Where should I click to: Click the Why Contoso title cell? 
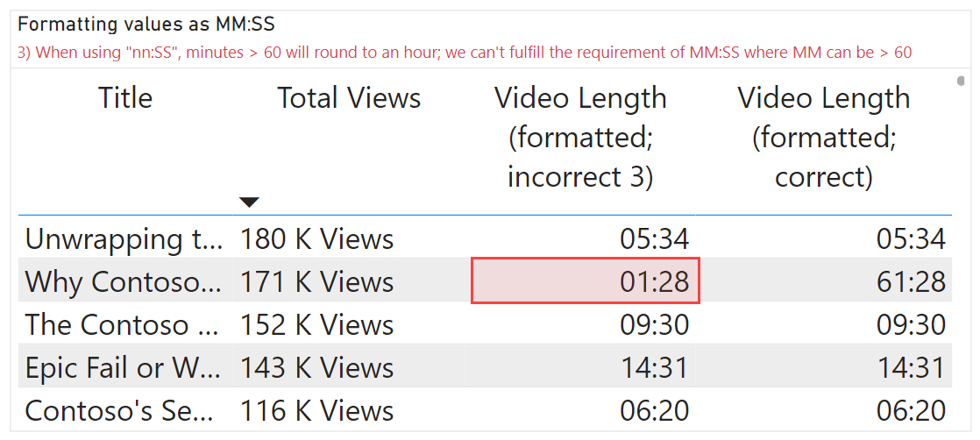coord(124,281)
